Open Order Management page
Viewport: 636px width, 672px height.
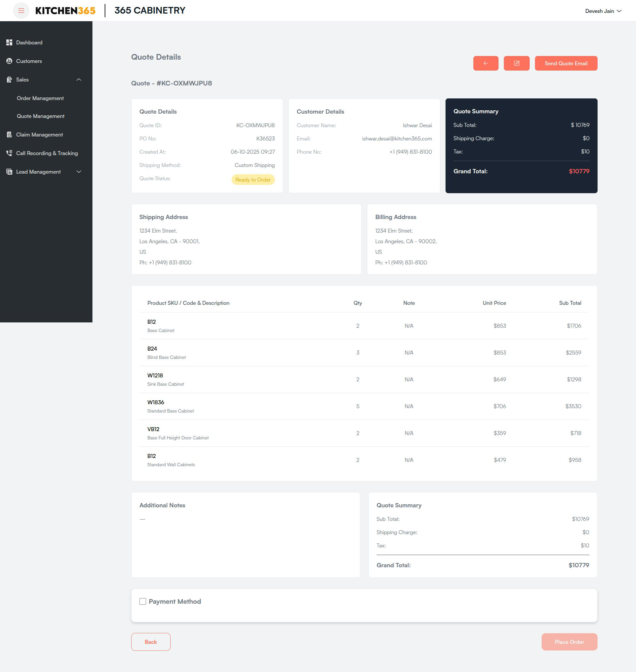tap(40, 98)
